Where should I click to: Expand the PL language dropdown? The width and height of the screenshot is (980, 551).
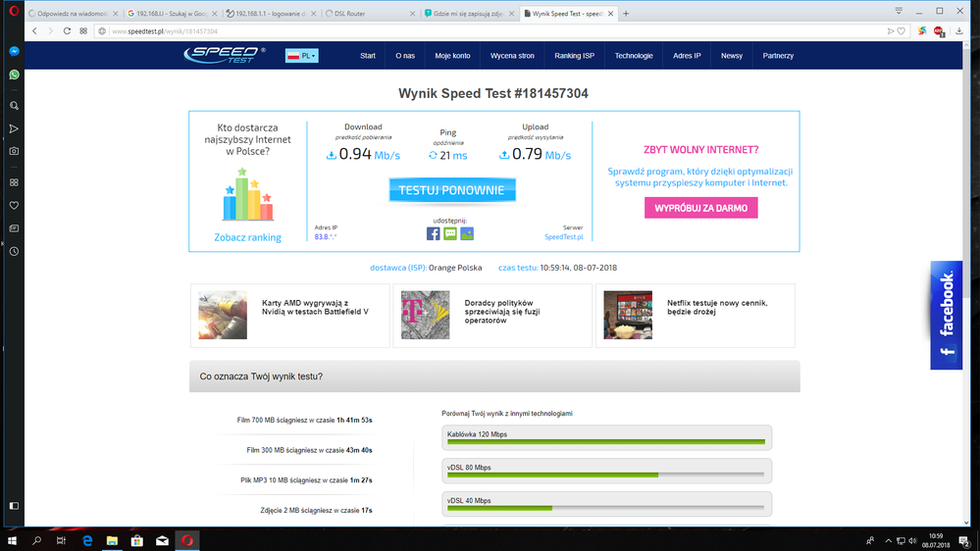point(302,56)
